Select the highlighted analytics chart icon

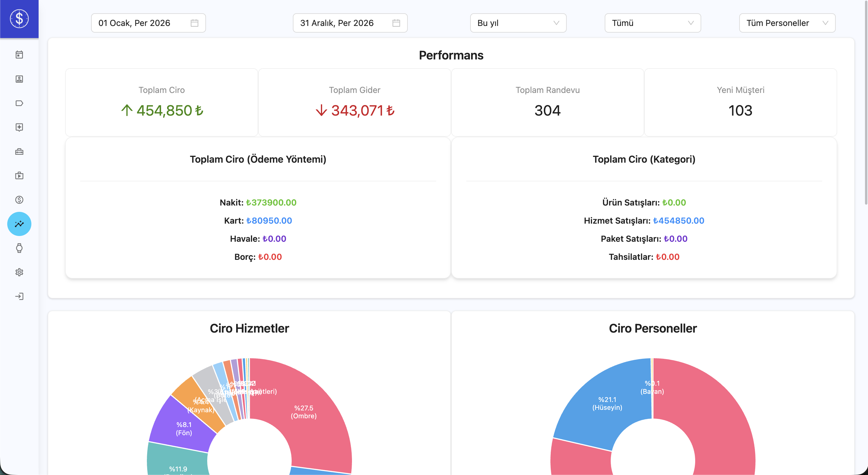(19, 224)
